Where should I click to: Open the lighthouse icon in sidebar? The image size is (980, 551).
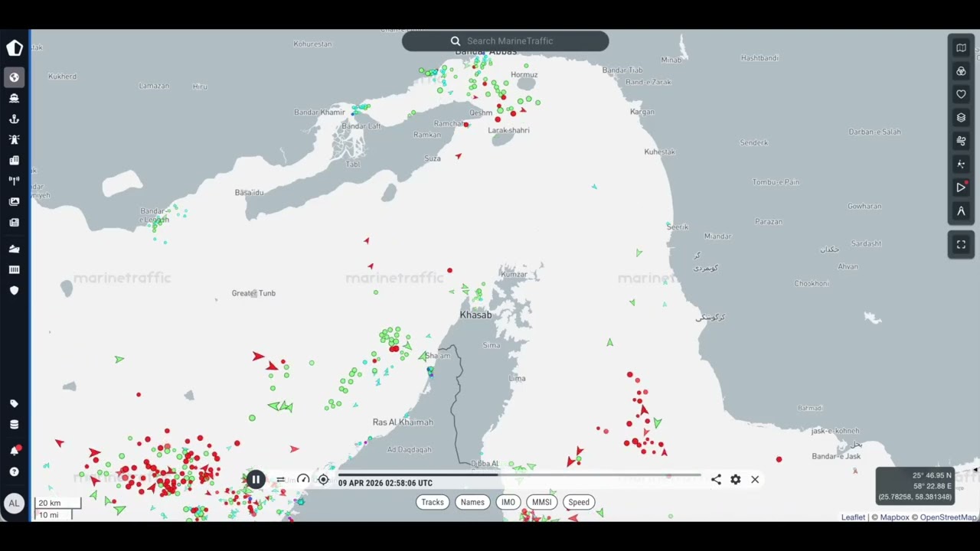[x=14, y=139]
